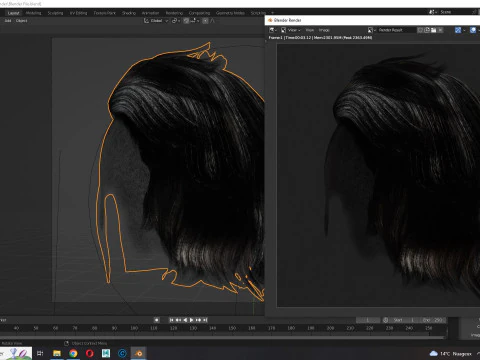
Task: Jump to the previous keyframe
Action: point(178,320)
